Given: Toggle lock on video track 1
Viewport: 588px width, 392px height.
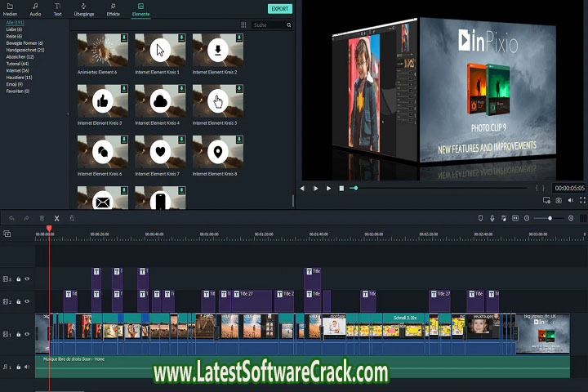Looking at the screenshot, I should (x=18, y=334).
